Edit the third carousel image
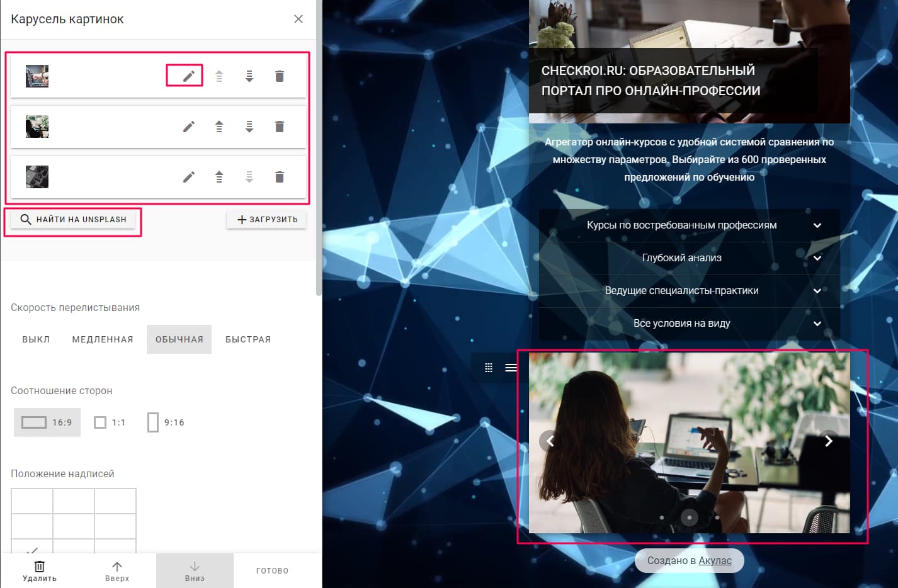 tap(188, 177)
